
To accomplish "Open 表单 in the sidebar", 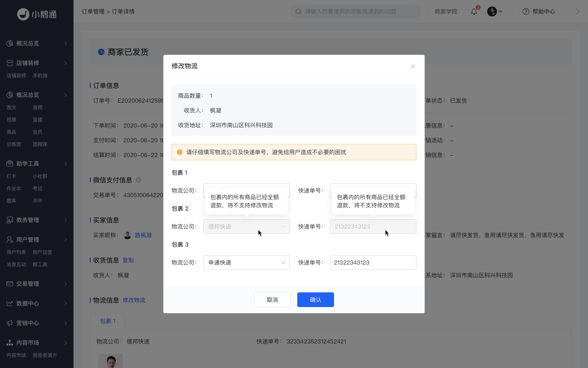I will pos(38,201).
